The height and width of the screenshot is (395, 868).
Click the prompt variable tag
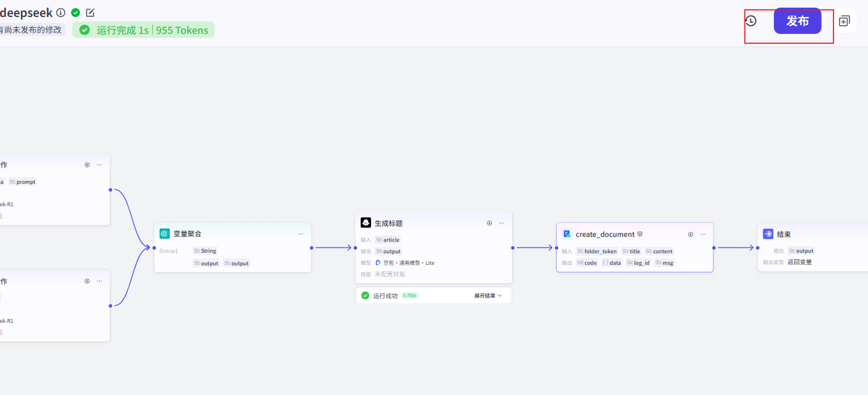point(22,182)
